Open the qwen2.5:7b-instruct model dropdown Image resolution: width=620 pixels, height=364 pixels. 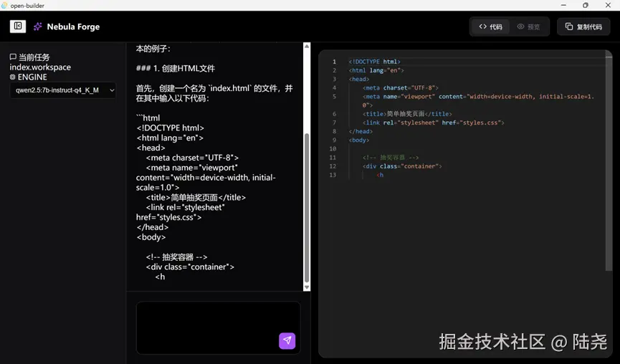click(x=63, y=90)
